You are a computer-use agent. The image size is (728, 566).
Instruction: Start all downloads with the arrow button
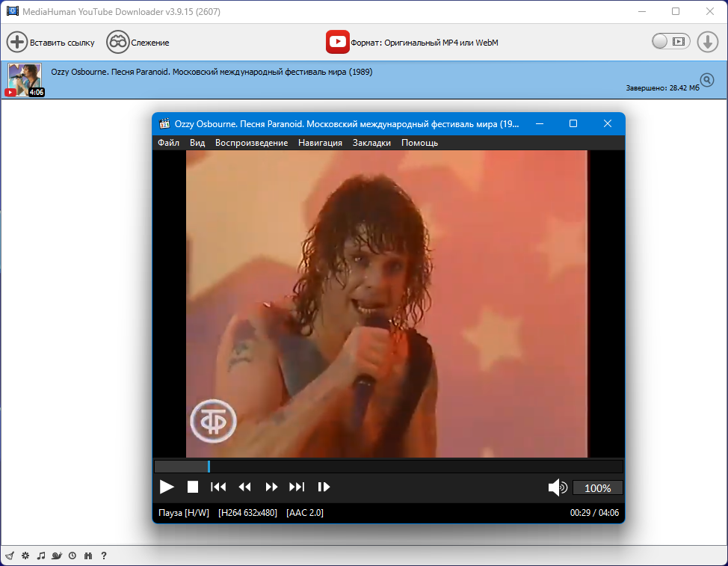point(708,42)
